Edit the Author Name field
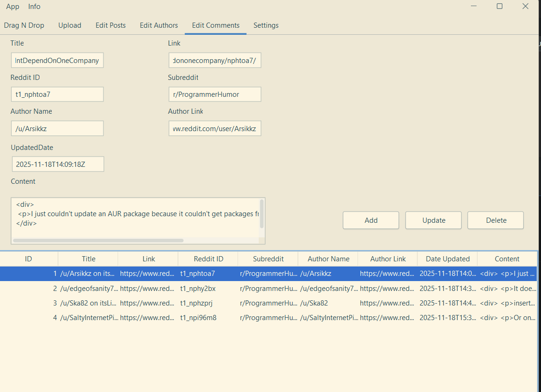Screen dimensions: 541x392 click(x=57, y=129)
